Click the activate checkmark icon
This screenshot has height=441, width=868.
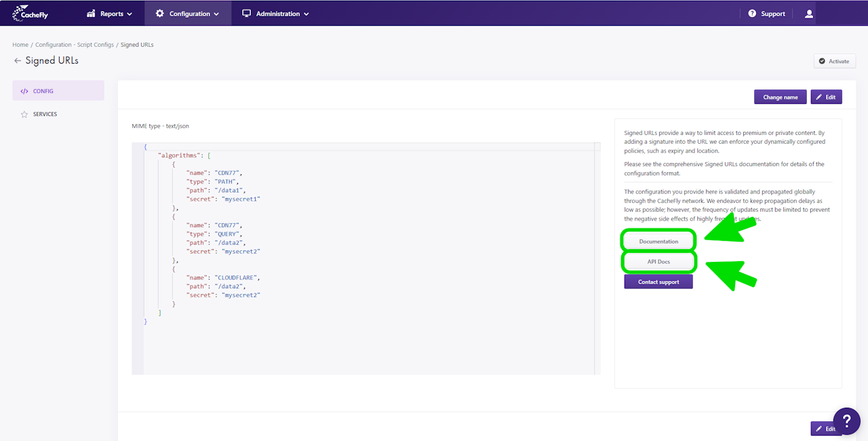click(x=823, y=61)
